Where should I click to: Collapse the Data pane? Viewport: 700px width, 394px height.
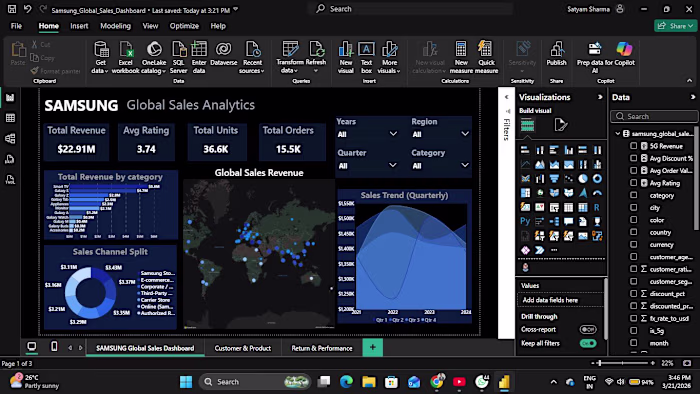click(692, 97)
